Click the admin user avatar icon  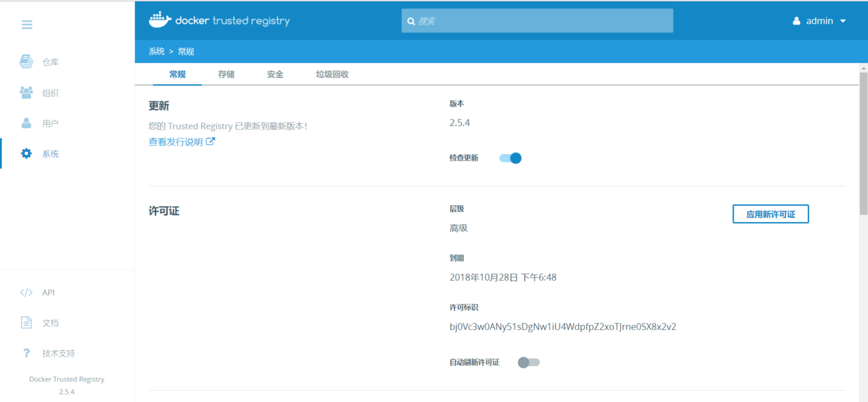tap(797, 21)
